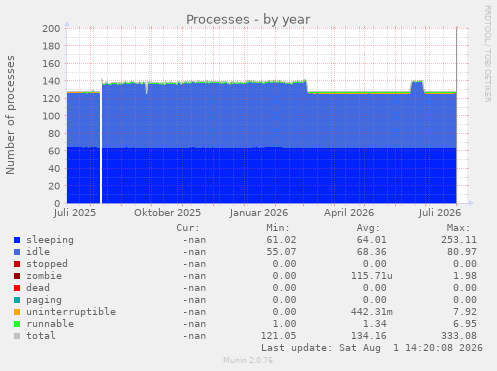Click the 'Number of processes' axis label
Screen dimensions: 497x371
[10, 115]
